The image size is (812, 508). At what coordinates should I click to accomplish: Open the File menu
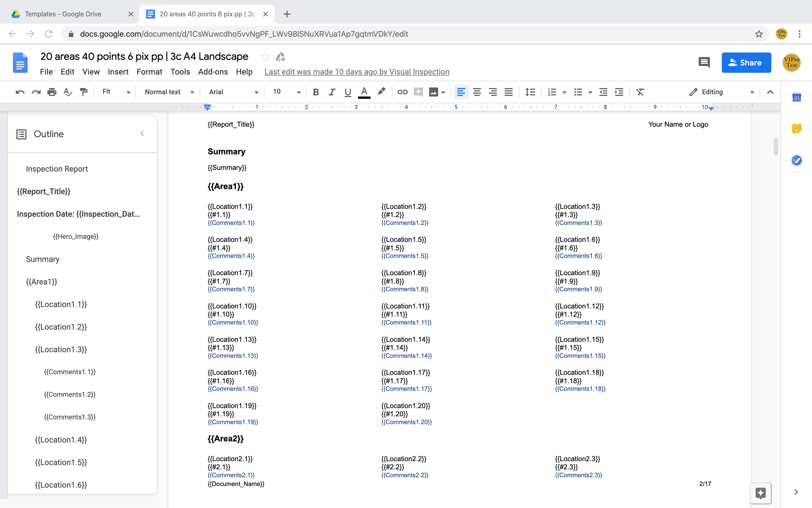(x=46, y=72)
